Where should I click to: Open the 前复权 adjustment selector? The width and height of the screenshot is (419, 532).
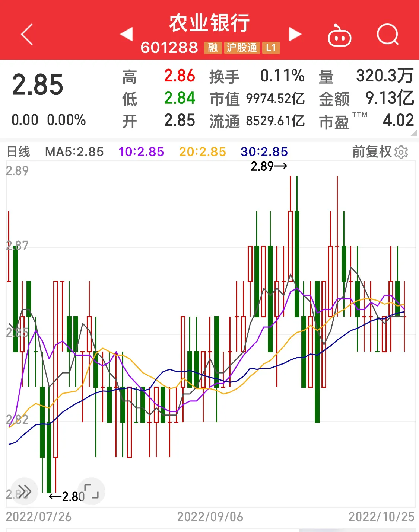tap(372, 152)
